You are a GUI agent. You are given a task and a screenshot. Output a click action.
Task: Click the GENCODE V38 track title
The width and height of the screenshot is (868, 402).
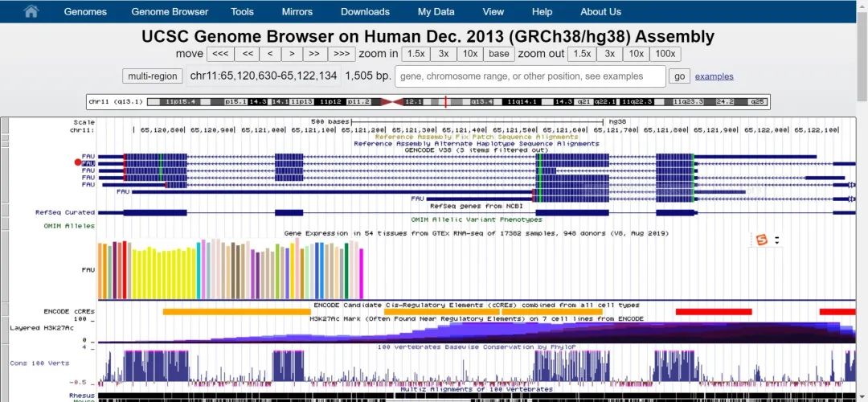pos(476,150)
